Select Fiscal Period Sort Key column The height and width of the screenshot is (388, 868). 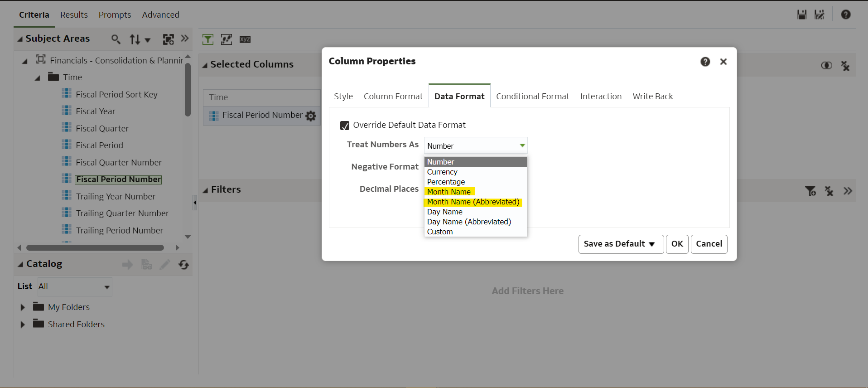pyautogui.click(x=116, y=95)
